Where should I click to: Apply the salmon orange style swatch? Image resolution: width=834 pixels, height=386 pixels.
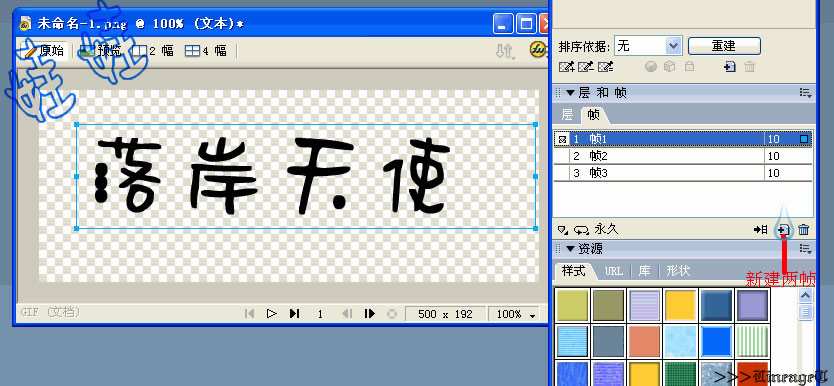644,341
